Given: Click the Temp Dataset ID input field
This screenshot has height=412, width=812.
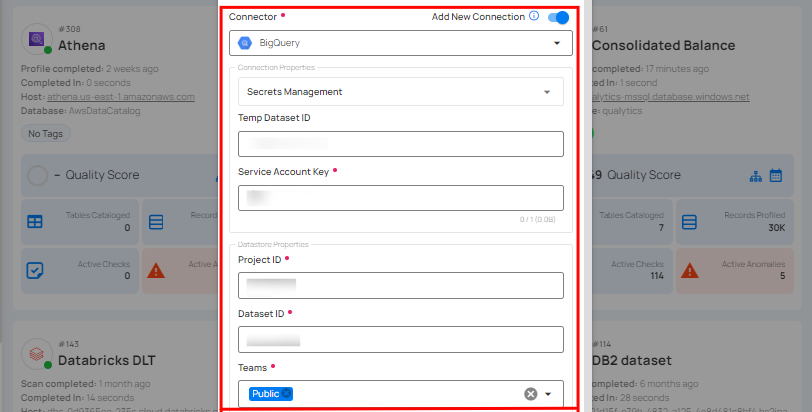Looking at the screenshot, I should [x=401, y=144].
